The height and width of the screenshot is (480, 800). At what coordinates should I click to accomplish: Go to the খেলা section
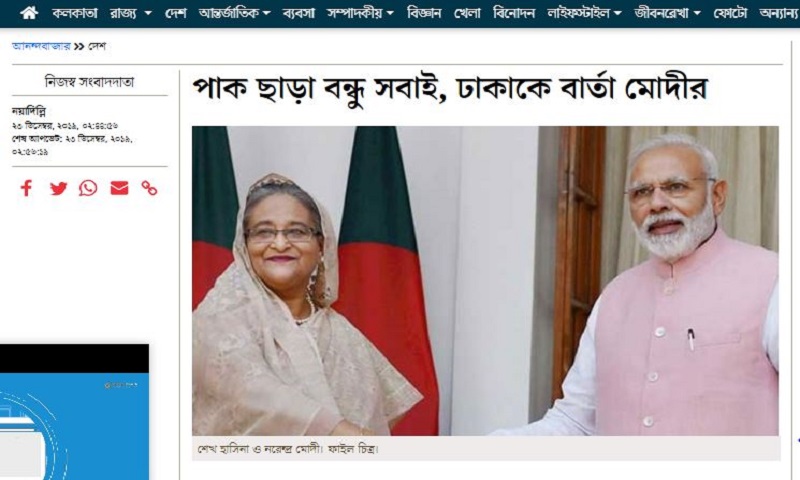pos(467,13)
